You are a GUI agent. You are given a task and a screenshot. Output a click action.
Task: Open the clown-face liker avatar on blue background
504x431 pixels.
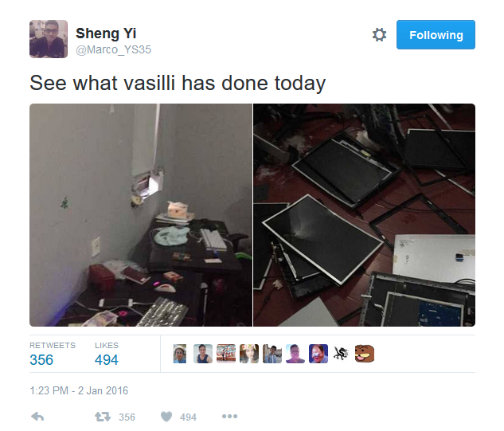coord(318,354)
